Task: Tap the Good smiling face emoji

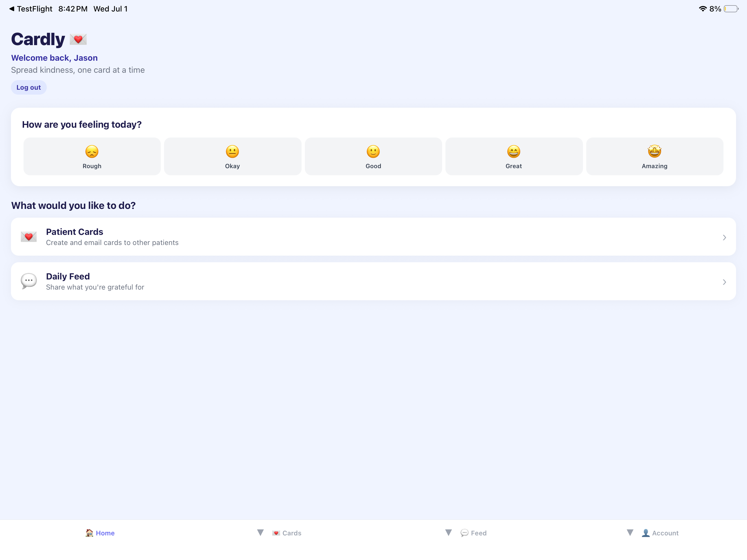Action: pyautogui.click(x=373, y=152)
